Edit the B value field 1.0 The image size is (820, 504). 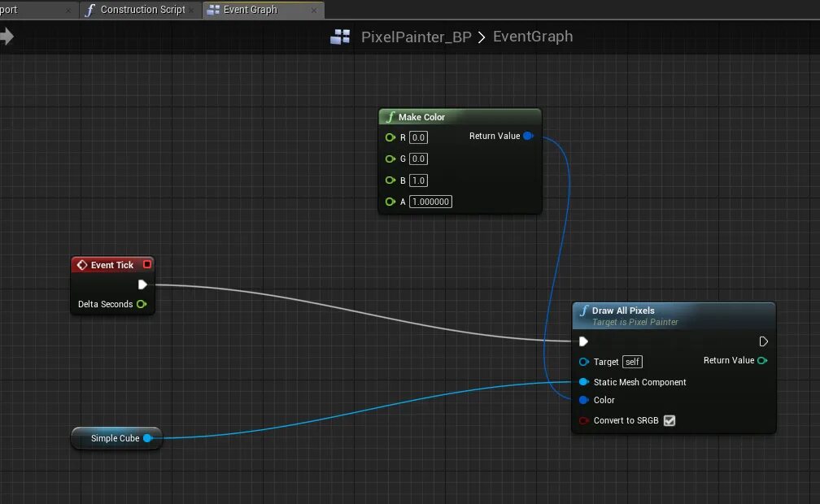(418, 180)
